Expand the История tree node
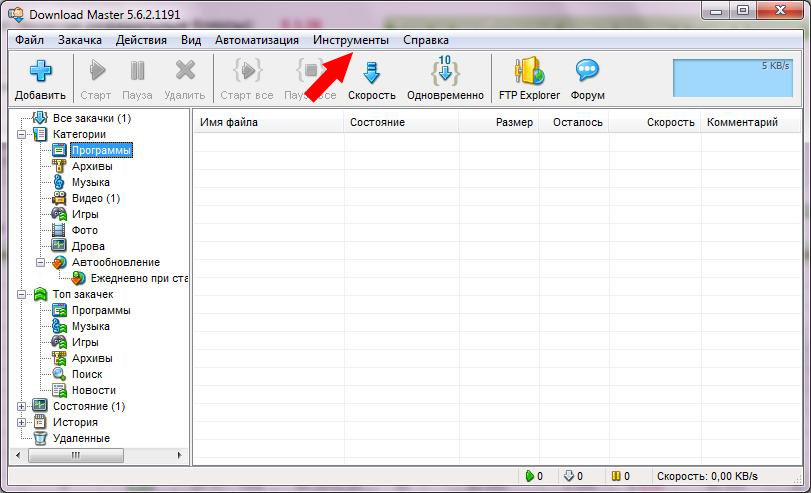 click(x=23, y=422)
